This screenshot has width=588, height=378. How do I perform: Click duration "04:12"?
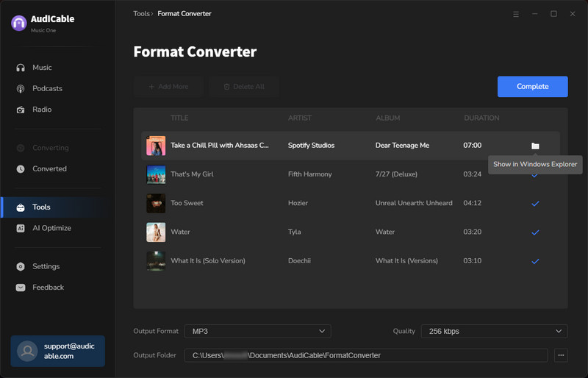pyautogui.click(x=472, y=203)
